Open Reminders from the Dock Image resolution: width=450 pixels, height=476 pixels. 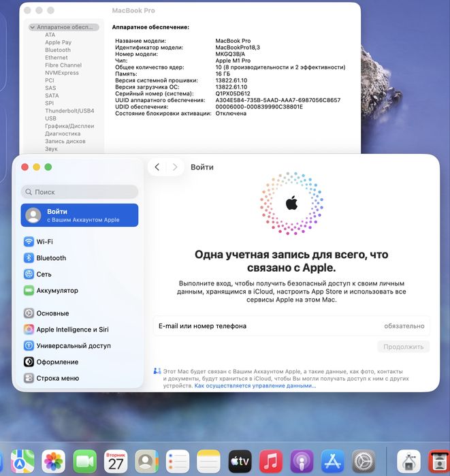pos(178,461)
